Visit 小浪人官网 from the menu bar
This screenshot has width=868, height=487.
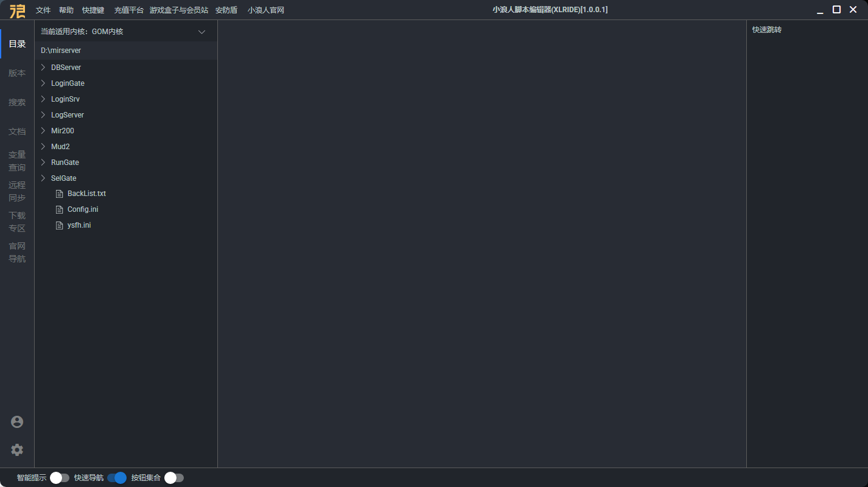266,10
